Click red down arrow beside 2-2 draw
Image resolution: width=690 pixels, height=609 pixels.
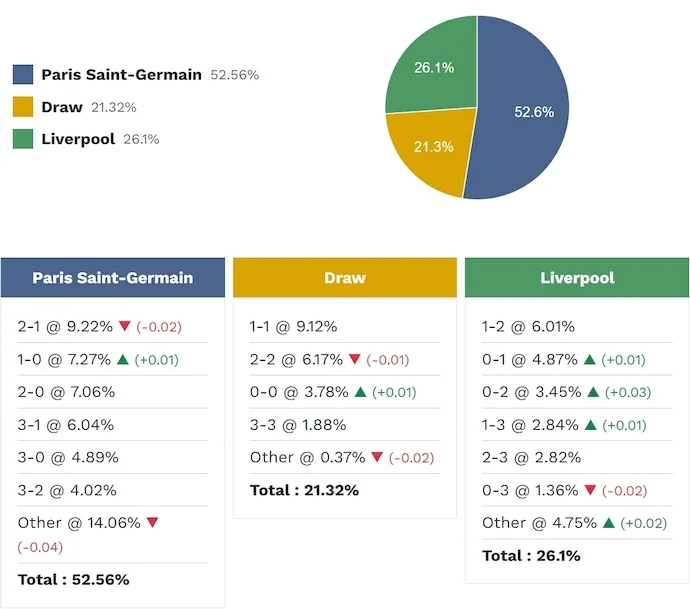pos(356,359)
